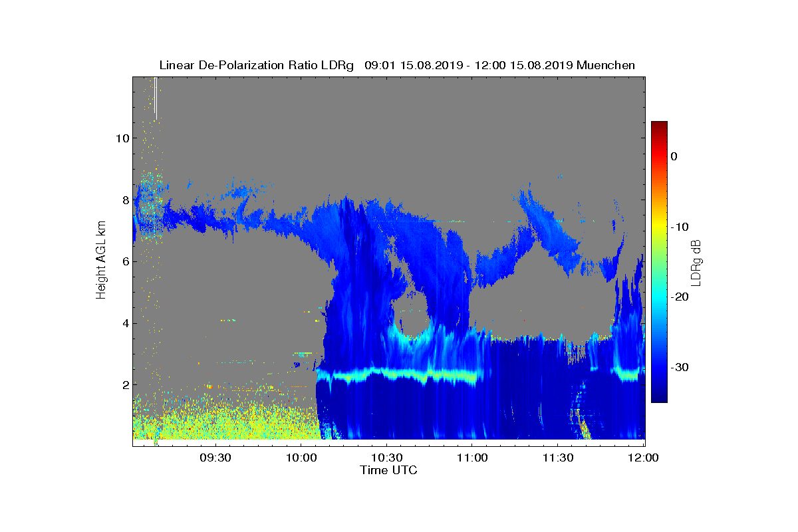Click the 10:00 time tick label
The height and width of the screenshot is (532, 798).
(x=301, y=458)
